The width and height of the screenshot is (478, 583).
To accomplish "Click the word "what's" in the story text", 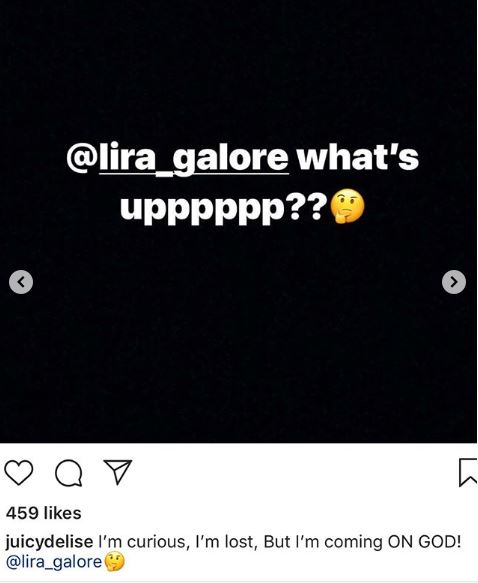I will tap(358, 158).
